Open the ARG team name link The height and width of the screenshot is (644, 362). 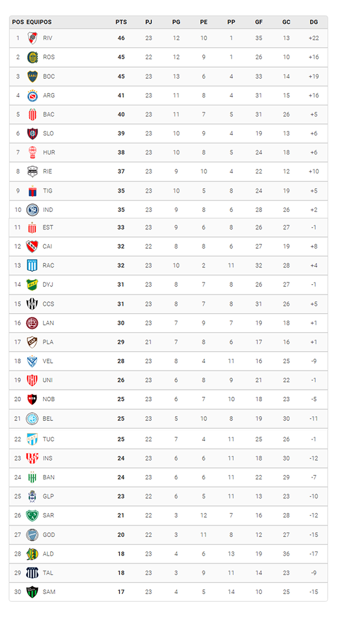click(49, 96)
